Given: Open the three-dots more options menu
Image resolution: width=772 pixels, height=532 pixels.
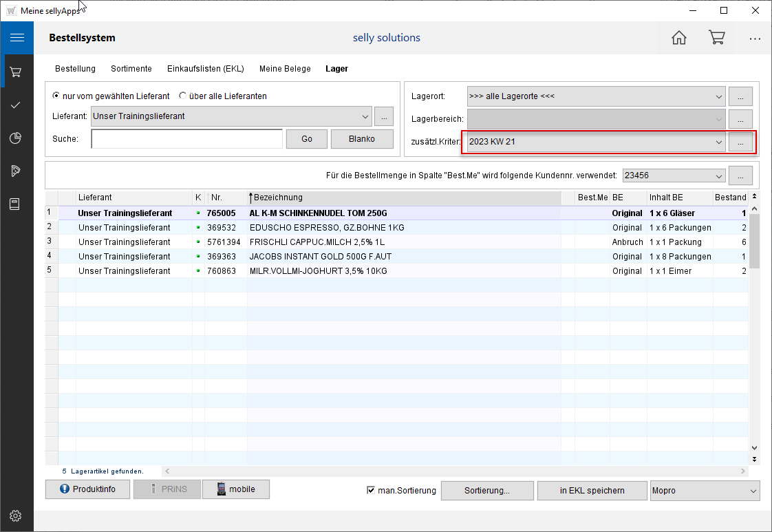Looking at the screenshot, I should click(755, 39).
